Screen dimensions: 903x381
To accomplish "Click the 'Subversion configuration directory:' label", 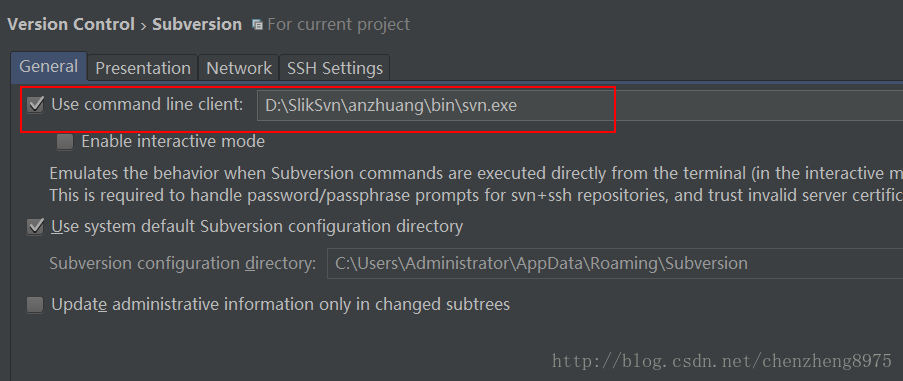I will pyautogui.click(x=183, y=264).
